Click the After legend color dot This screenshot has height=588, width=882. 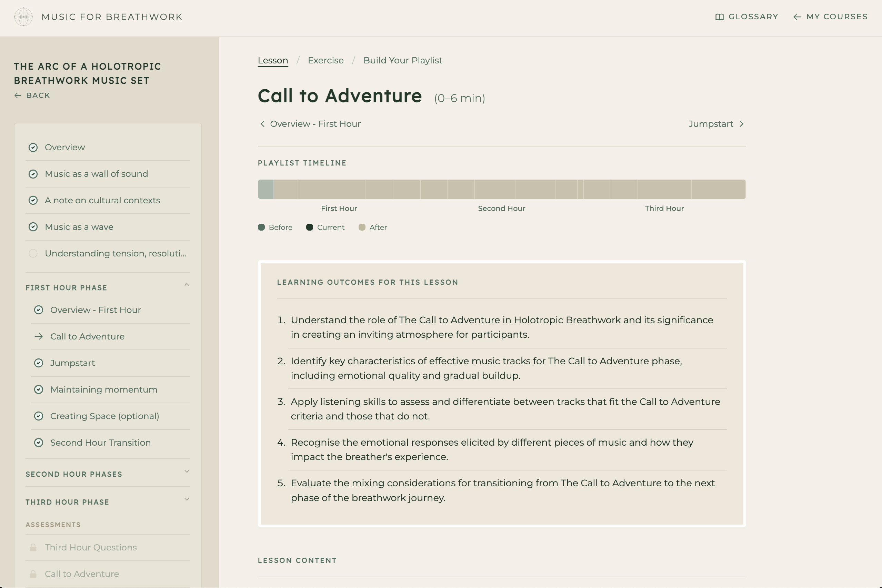pyautogui.click(x=362, y=227)
